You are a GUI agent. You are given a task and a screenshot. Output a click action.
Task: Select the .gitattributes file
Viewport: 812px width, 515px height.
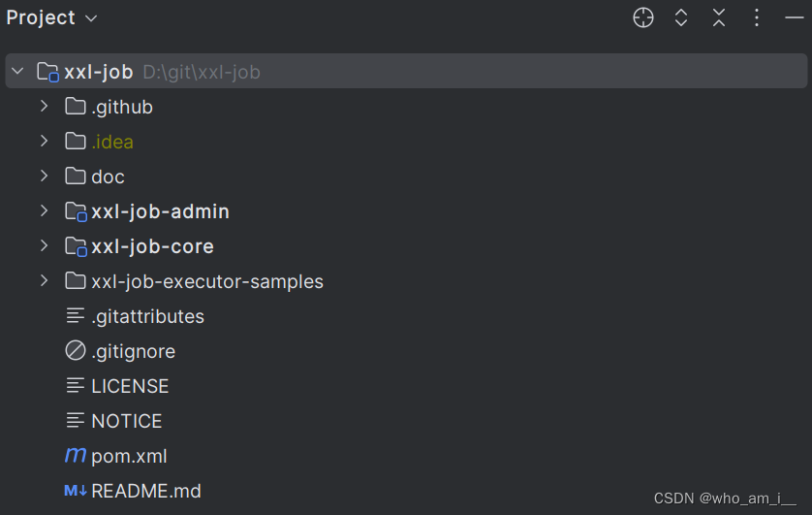point(147,316)
